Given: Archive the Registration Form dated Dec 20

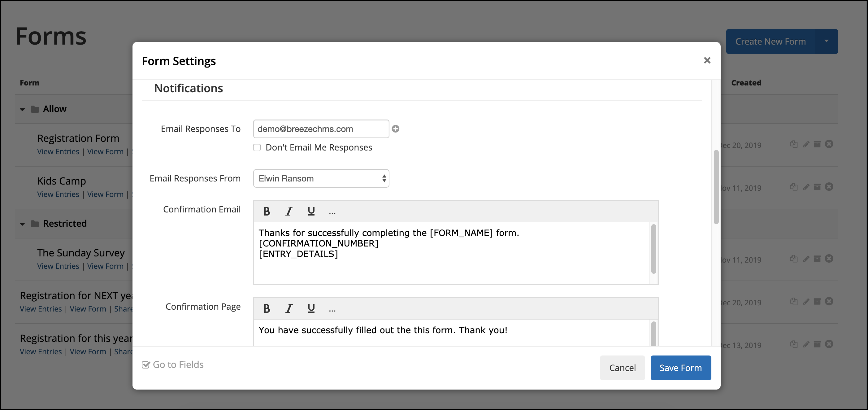Looking at the screenshot, I should 817,144.
